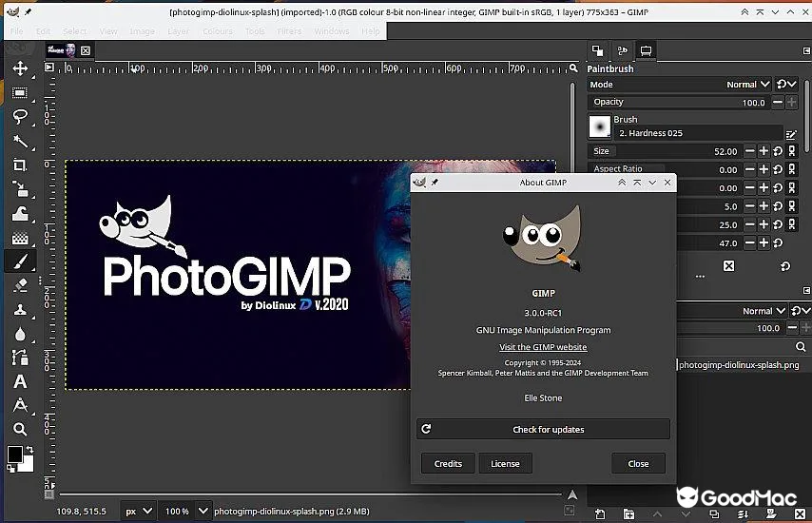
Task: Select the Unified Transform tool
Action: [20, 189]
